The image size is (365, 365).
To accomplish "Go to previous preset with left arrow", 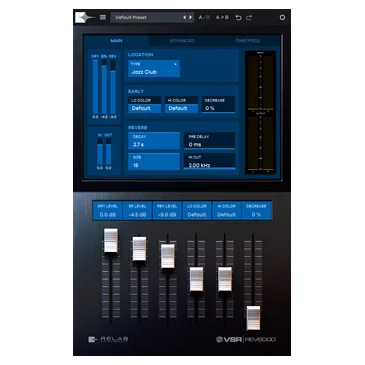I will 184,17.
